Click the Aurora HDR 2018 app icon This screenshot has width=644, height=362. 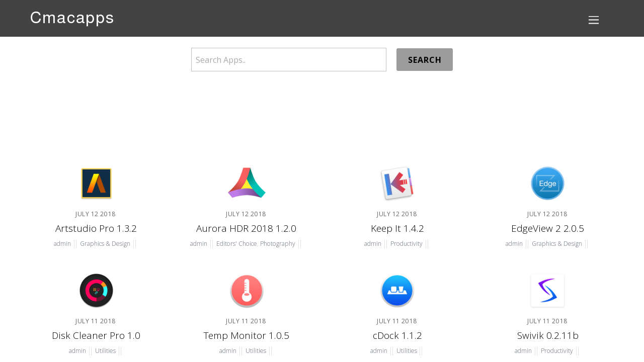pos(247,184)
